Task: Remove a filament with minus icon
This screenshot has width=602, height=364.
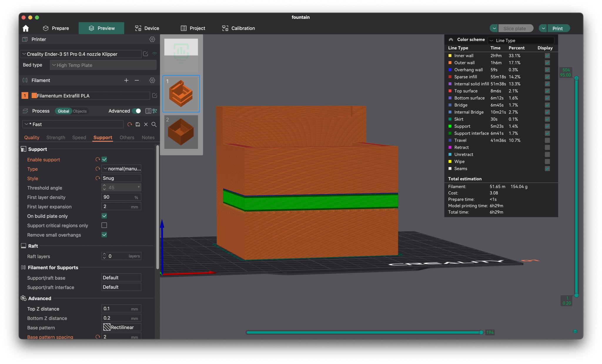Action: point(137,80)
